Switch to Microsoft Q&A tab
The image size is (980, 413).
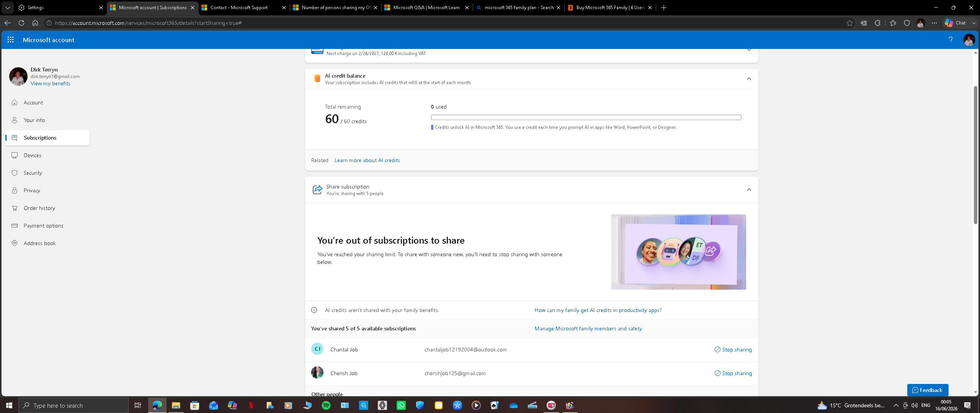tap(427, 8)
